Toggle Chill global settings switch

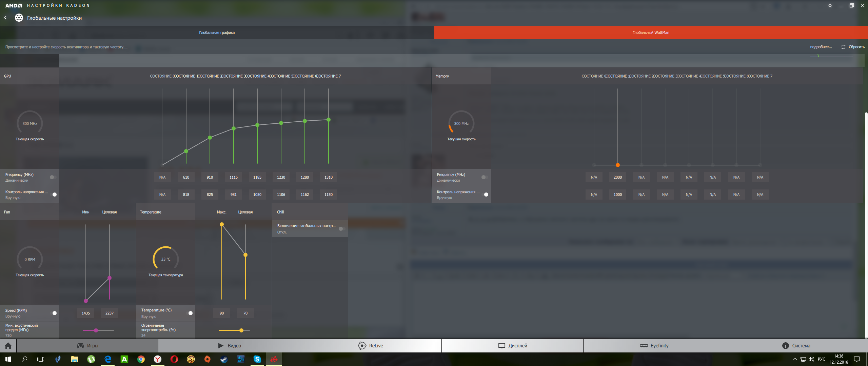pos(342,229)
